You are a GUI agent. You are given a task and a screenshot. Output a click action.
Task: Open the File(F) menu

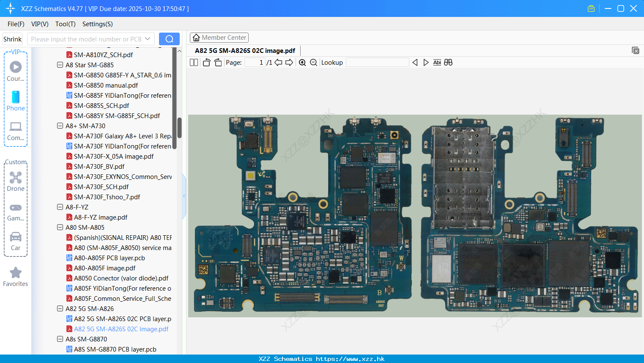click(x=16, y=24)
